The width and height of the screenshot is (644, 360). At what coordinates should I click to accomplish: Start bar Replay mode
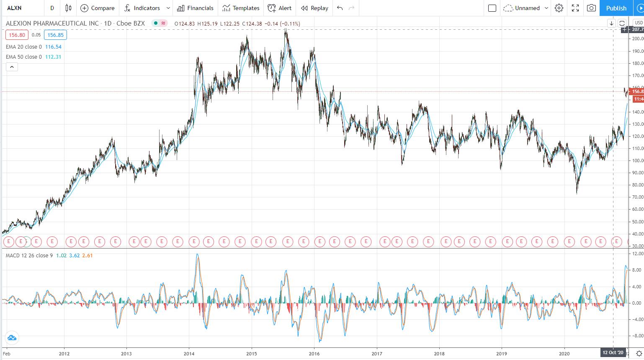314,8
